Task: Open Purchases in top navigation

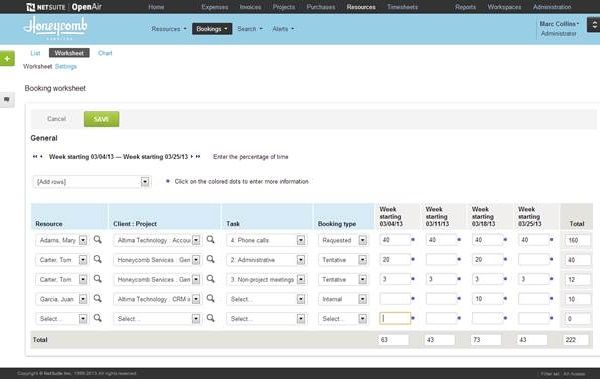Action: point(321,7)
